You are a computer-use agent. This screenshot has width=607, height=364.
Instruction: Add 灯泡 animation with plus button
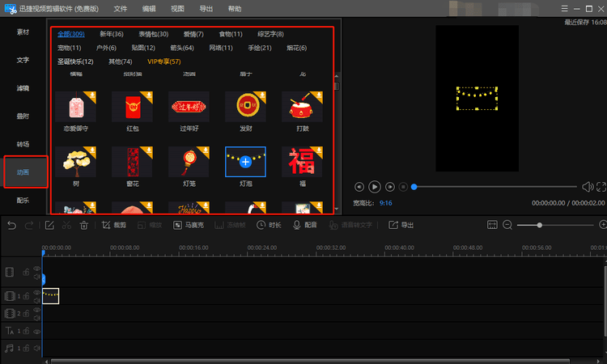click(x=245, y=162)
